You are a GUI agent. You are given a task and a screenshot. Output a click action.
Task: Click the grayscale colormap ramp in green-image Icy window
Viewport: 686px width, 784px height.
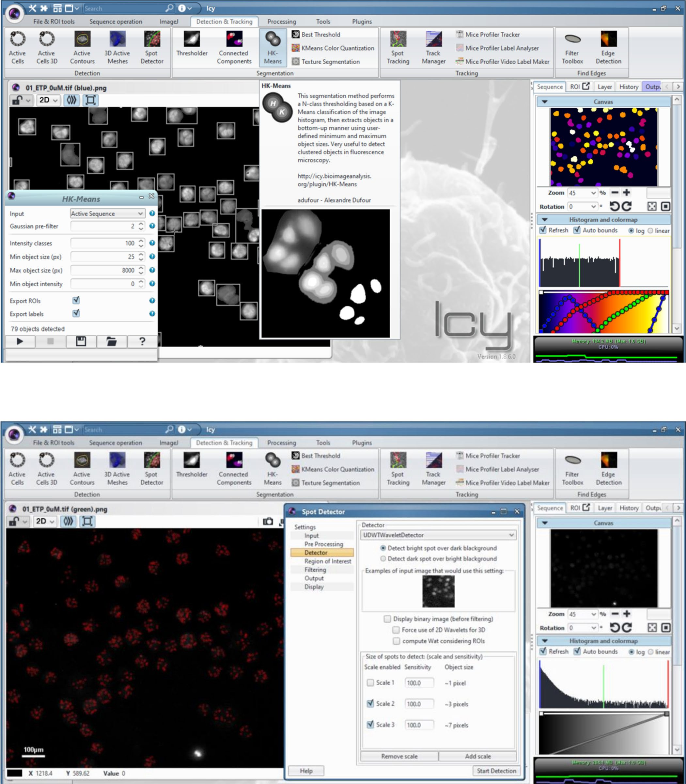604,733
